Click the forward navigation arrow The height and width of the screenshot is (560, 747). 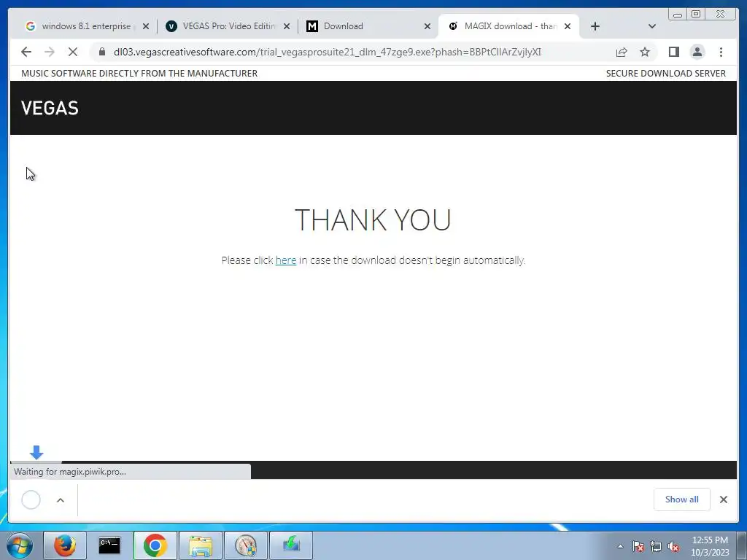coord(50,52)
